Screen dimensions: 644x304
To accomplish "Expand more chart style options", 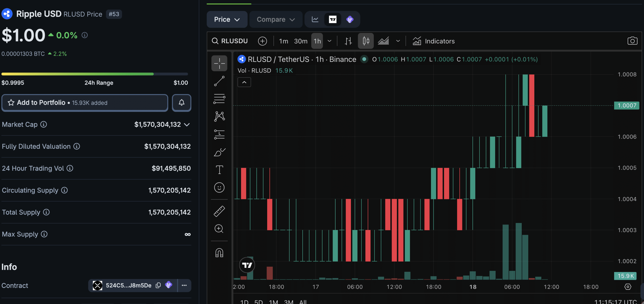I will [x=398, y=41].
